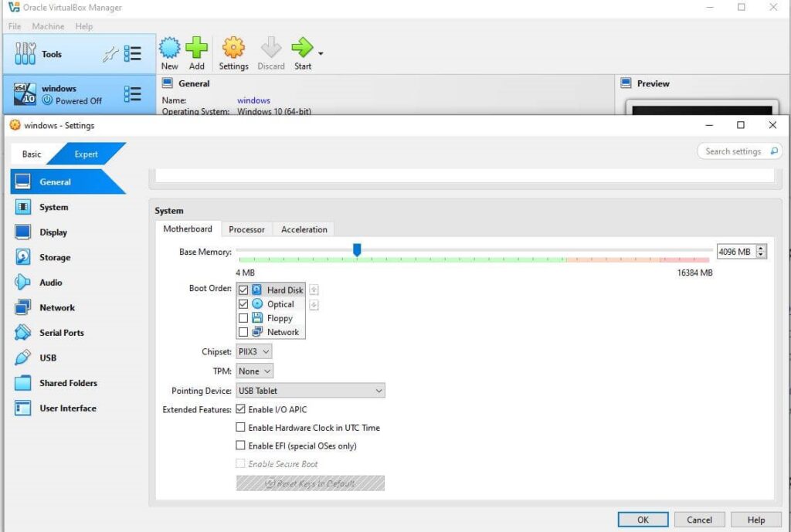Toggle Enable Hardware Clock in UTC Time
Image resolution: width=791 pixels, height=532 pixels.
click(241, 428)
